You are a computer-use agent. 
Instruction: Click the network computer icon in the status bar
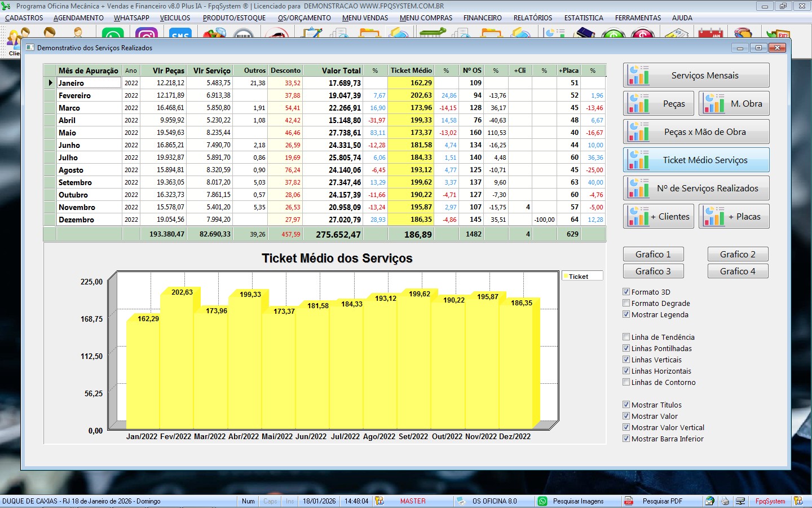click(x=740, y=501)
